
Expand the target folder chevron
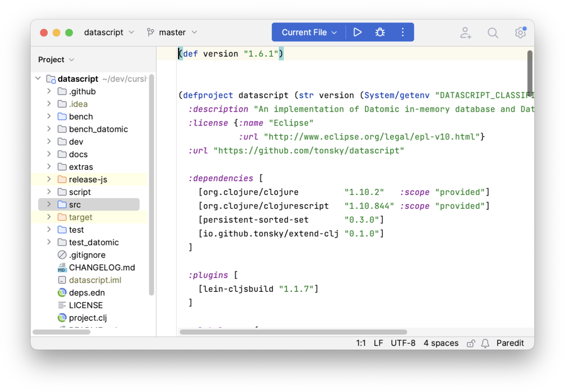point(49,217)
